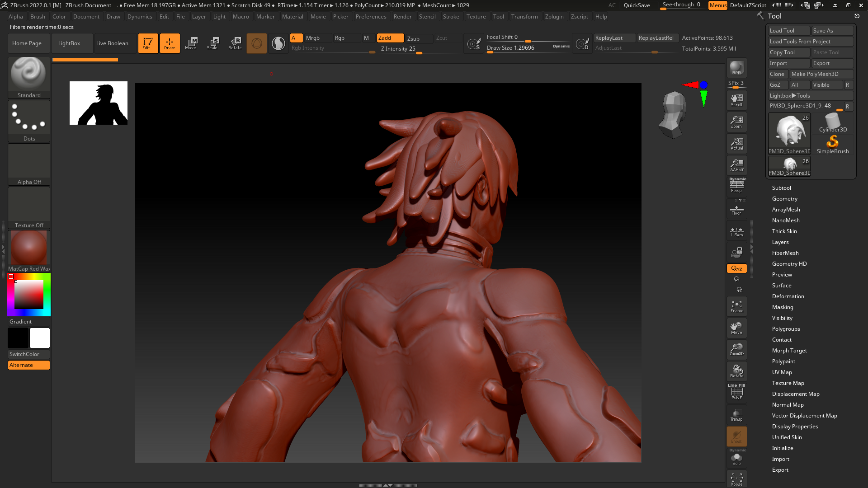
Task: Enable PolyF line fill display
Action: [736, 392]
